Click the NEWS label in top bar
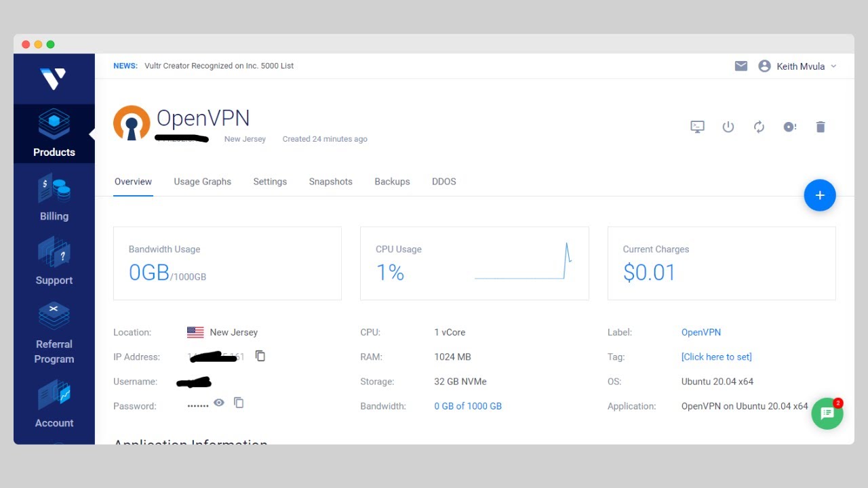 point(125,66)
